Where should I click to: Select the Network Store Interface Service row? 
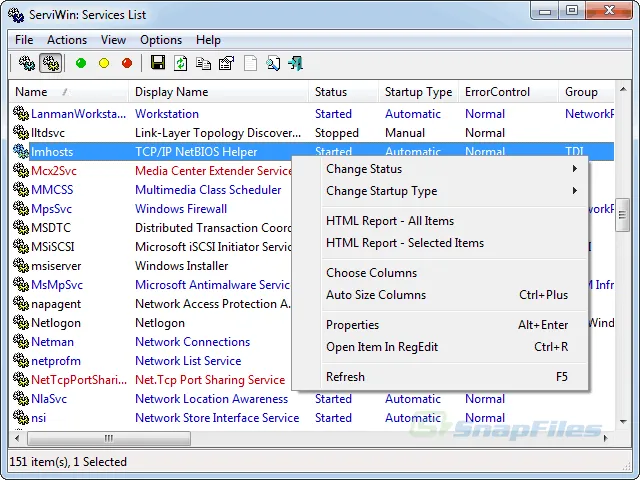(x=312, y=418)
